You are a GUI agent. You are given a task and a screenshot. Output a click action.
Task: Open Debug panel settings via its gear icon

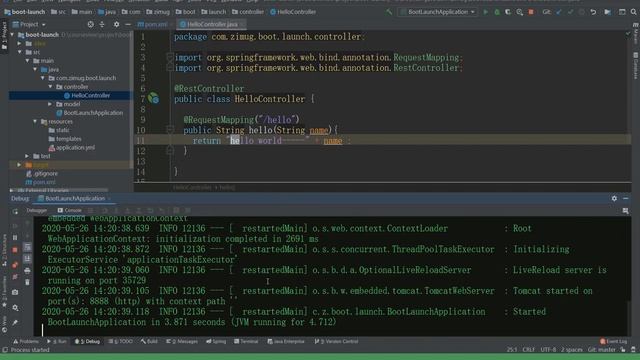coord(614,198)
